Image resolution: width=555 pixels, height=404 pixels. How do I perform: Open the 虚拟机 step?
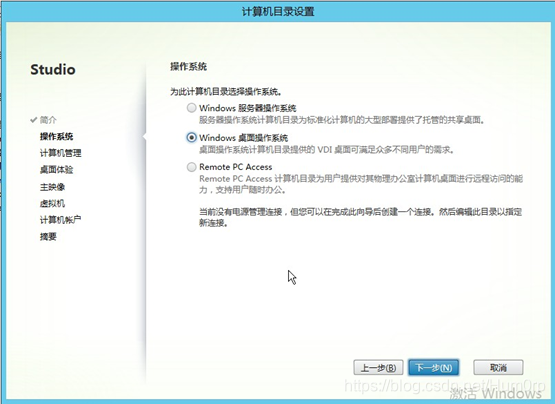pos(52,203)
